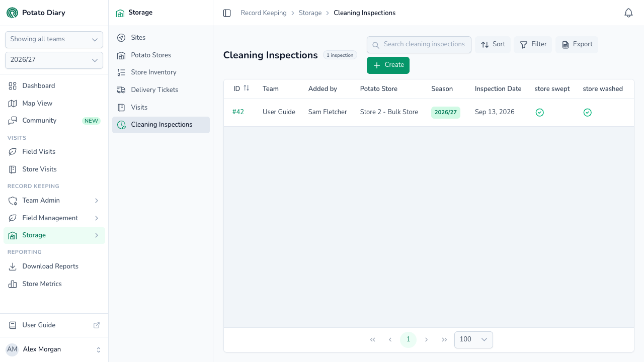This screenshot has height=362, width=644.
Task: Toggle the sidebar panel icon
Action: [x=227, y=13]
